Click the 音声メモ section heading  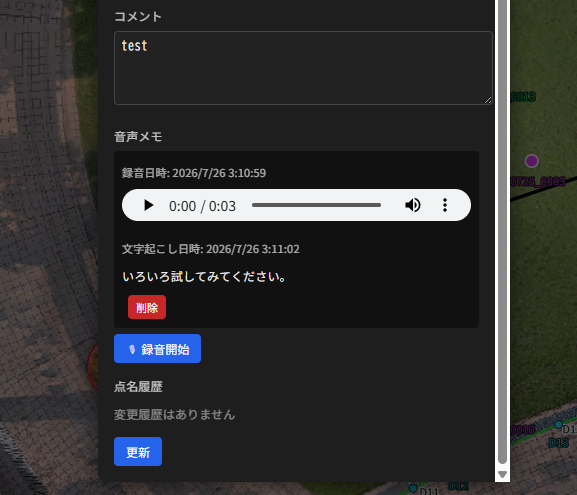point(138,137)
